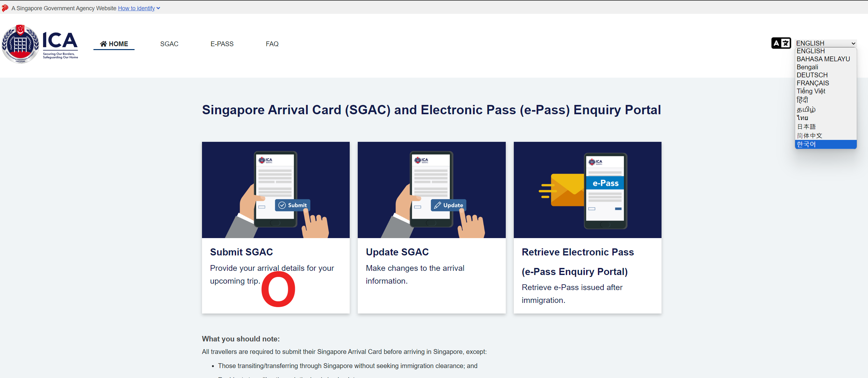Click the Submit button graphic in first card
This screenshot has height=378, width=868.
click(x=293, y=205)
